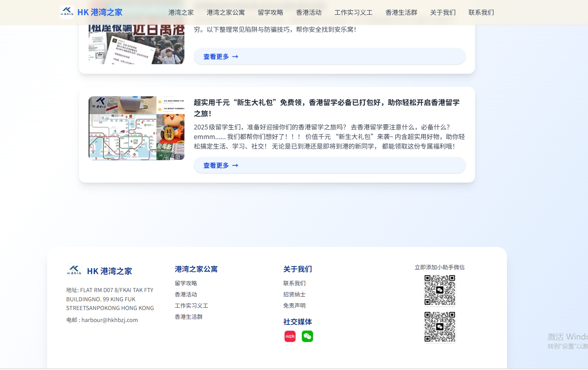Open 关于我们 in the top navigation
Viewport: 588px width, 370px height.
[443, 12]
